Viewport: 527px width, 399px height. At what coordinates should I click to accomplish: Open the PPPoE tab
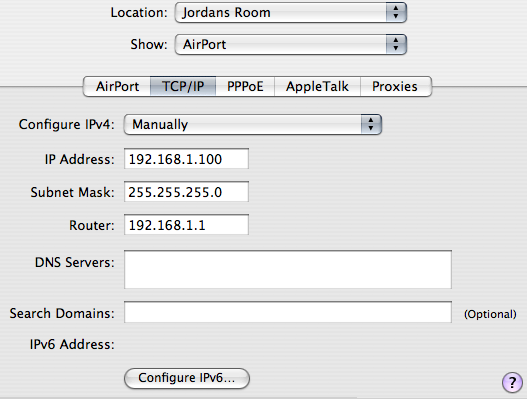click(245, 86)
